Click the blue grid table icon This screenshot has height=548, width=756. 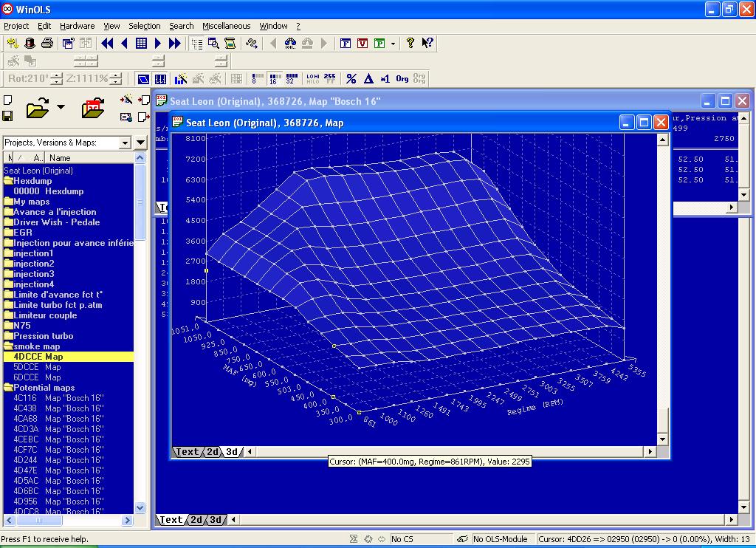pyautogui.click(x=141, y=44)
